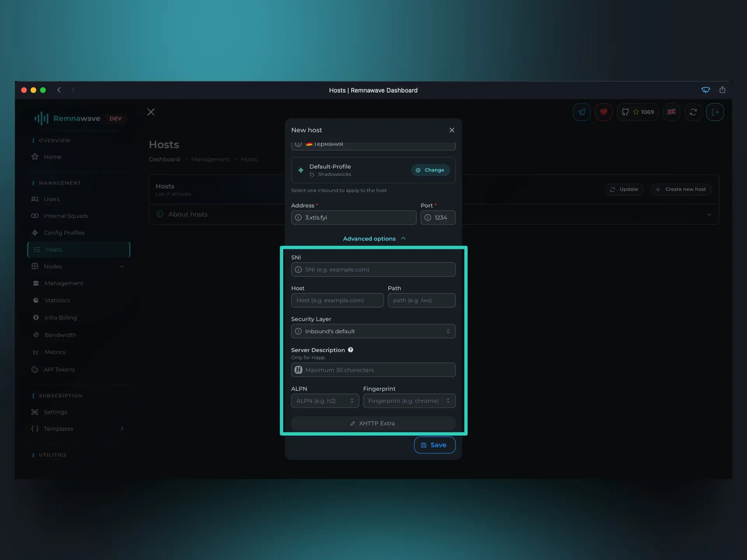Switch language via the UK flag icon
747x560 pixels.
point(672,112)
